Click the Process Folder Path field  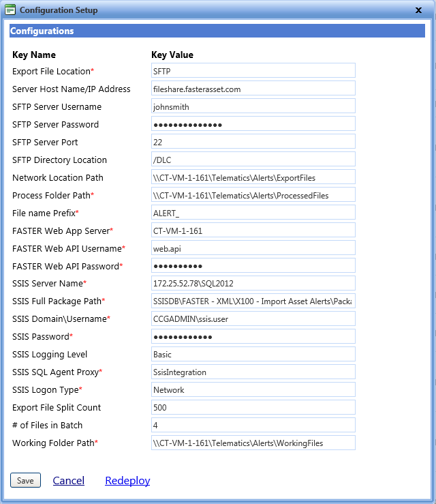253,194
